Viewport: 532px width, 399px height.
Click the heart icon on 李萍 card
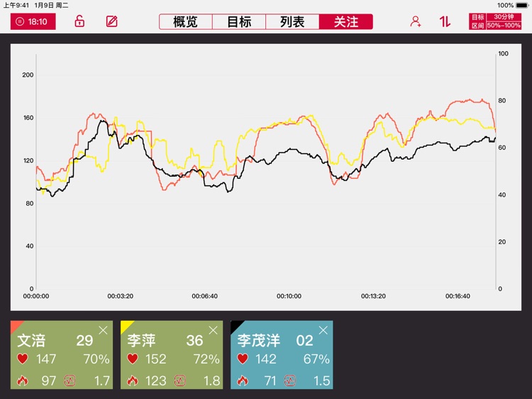click(133, 359)
